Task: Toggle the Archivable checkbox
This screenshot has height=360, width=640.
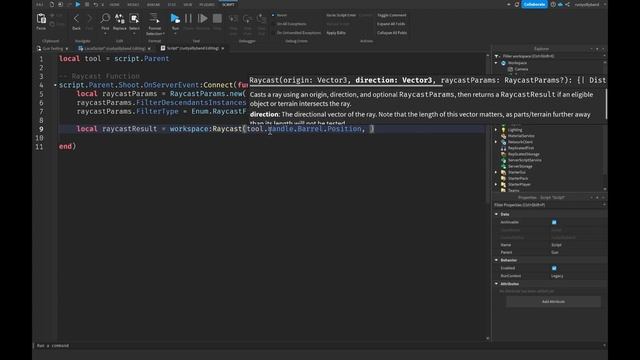Action: pos(554,222)
